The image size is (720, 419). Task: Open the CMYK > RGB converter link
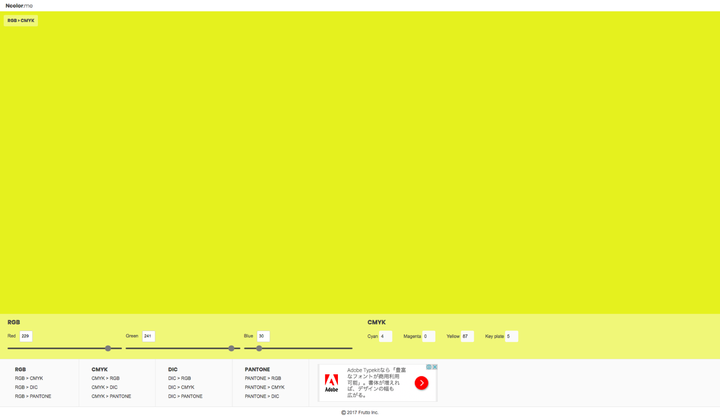pos(106,378)
